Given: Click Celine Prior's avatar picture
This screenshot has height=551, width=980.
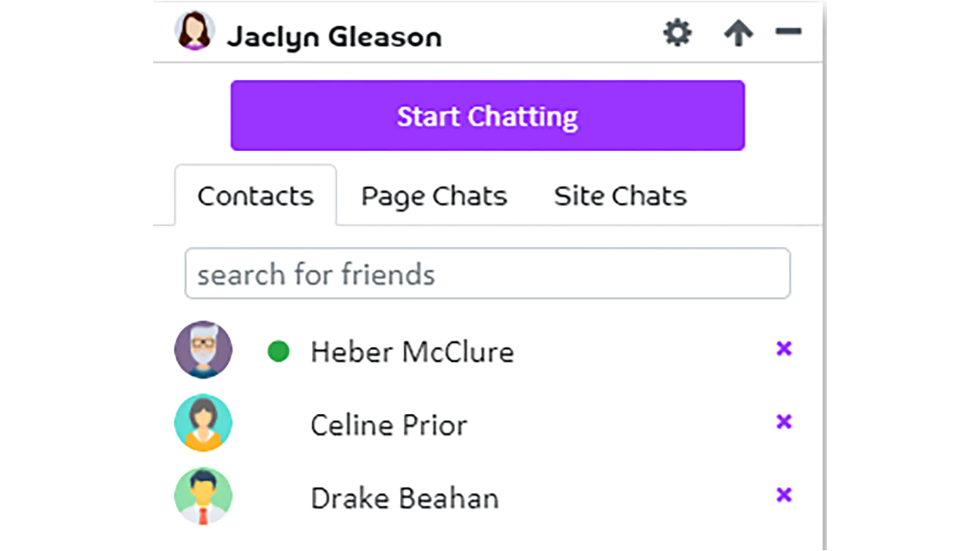Looking at the screenshot, I should tap(203, 423).
